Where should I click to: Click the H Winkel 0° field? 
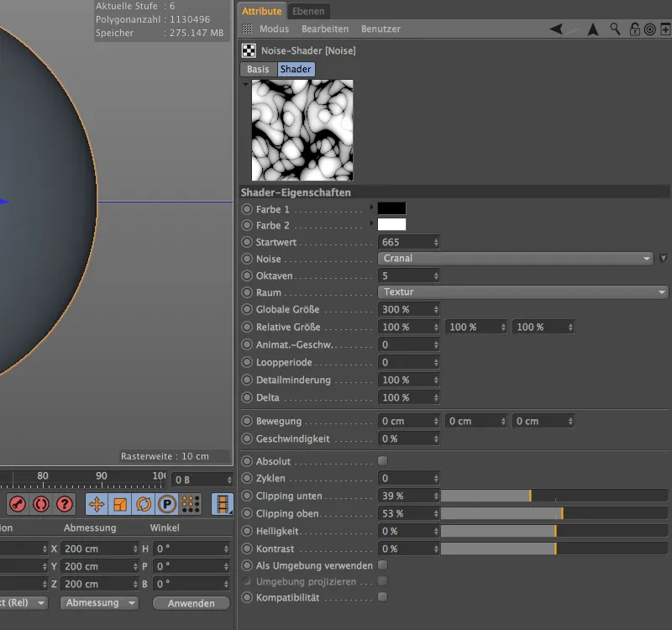192,549
